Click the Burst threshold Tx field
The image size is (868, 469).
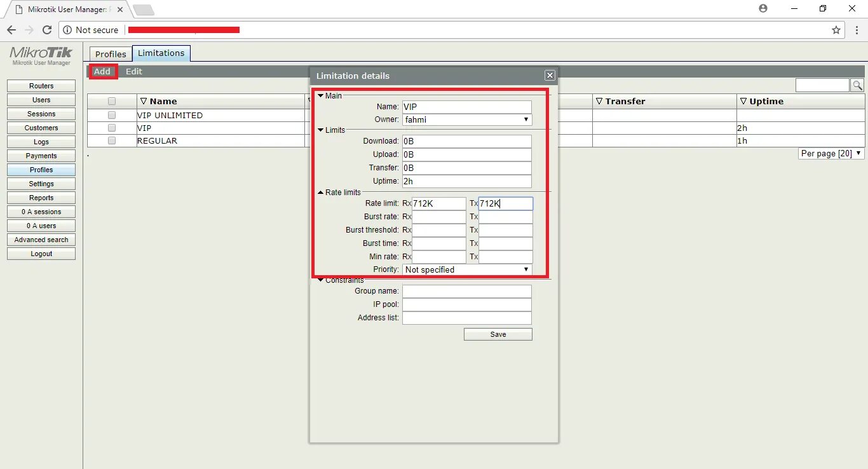click(506, 230)
